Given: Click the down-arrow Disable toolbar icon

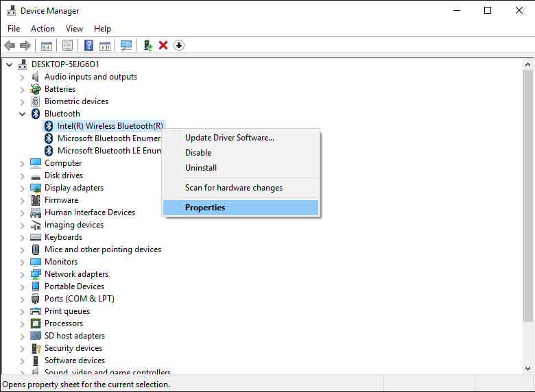Looking at the screenshot, I should 179,45.
